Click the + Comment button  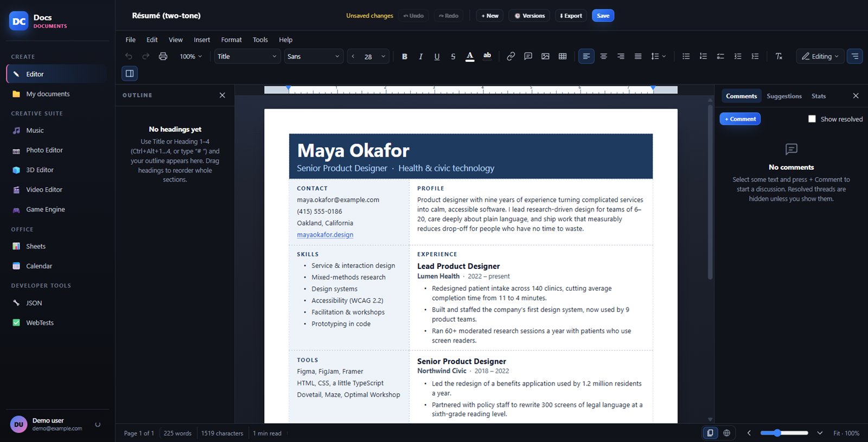click(x=740, y=119)
